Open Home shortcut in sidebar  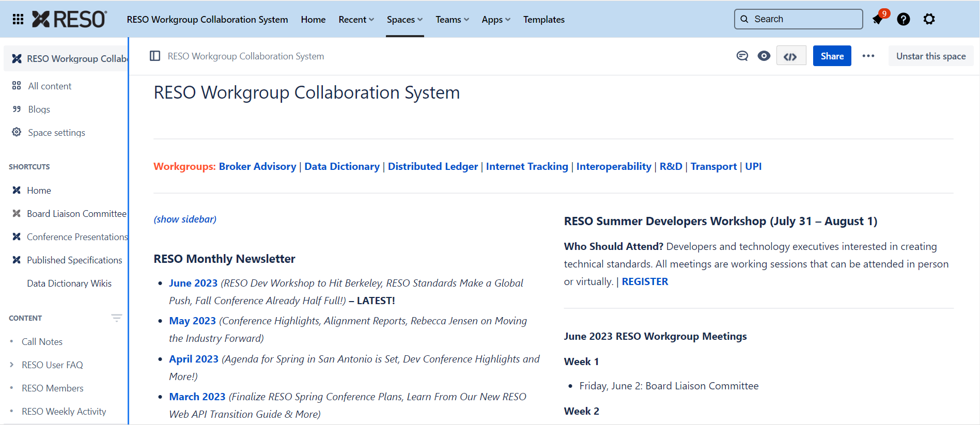coord(39,190)
